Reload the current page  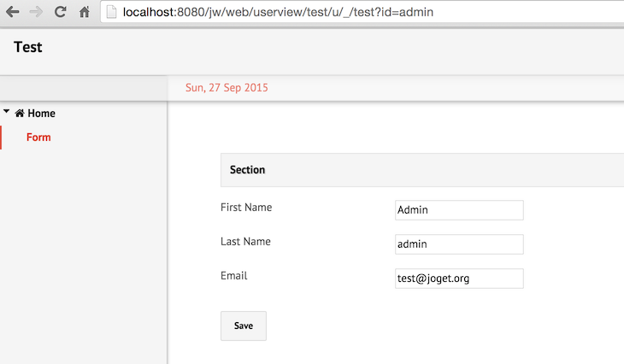(60, 12)
